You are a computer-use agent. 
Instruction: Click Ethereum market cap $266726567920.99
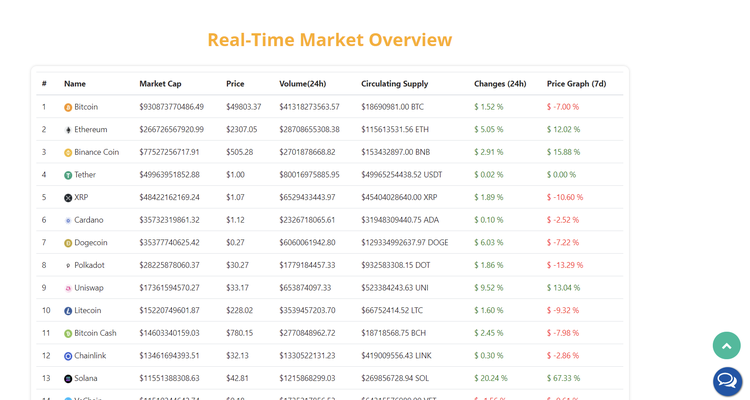[x=172, y=129]
